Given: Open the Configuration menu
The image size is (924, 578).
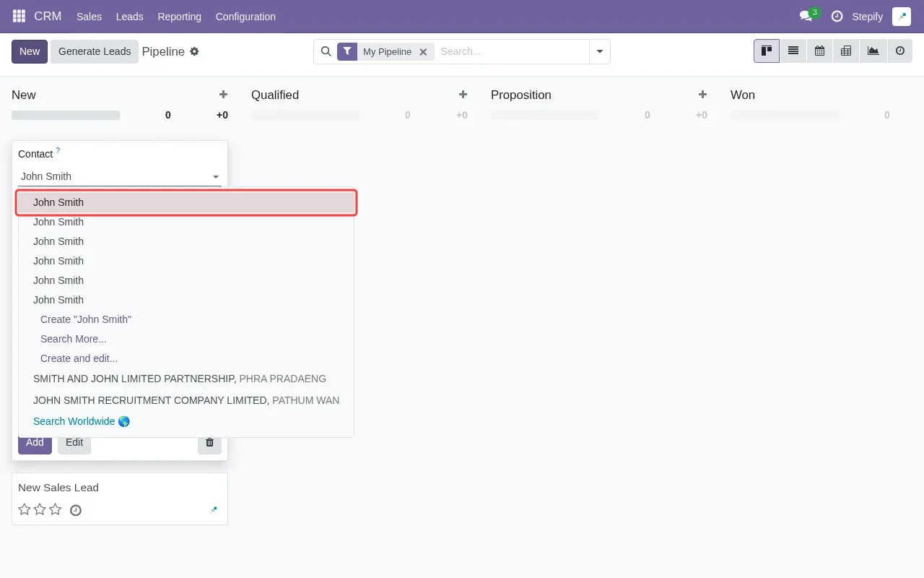Looking at the screenshot, I should coord(245,16).
